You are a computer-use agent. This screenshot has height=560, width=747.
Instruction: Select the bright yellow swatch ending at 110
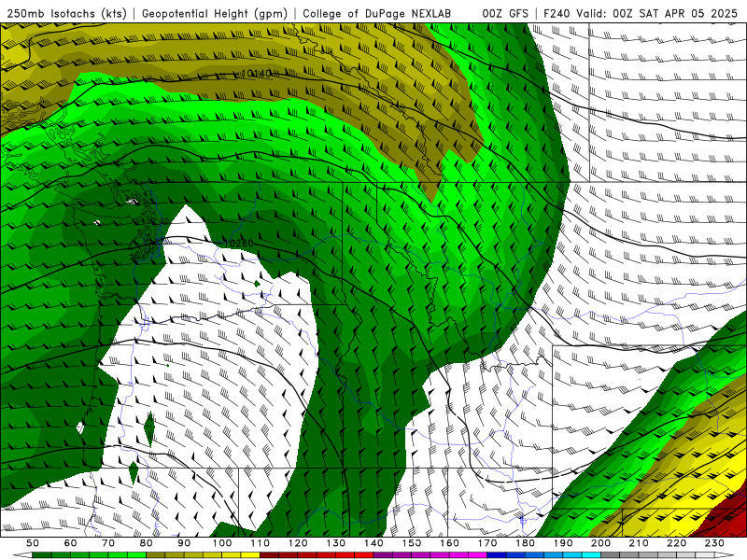pos(250,555)
